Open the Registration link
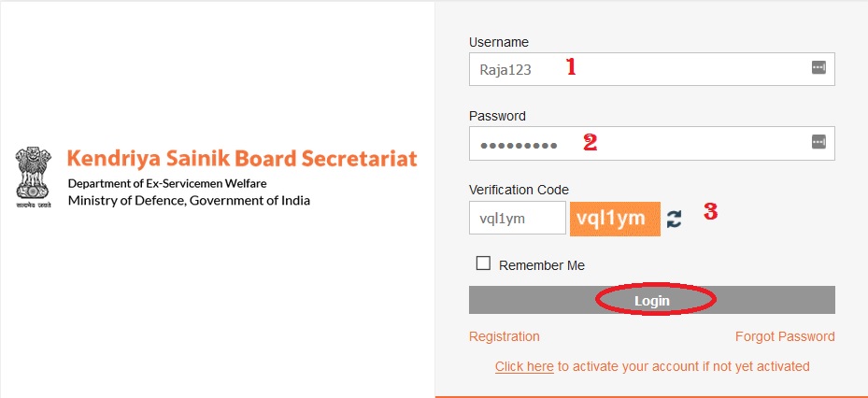 pyautogui.click(x=504, y=336)
